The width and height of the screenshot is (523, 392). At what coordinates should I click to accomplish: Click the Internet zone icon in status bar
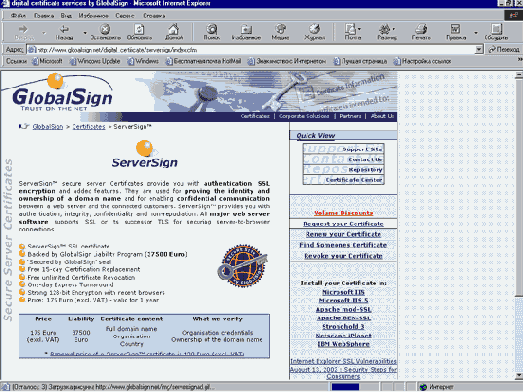pyautogui.click(x=423, y=387)
